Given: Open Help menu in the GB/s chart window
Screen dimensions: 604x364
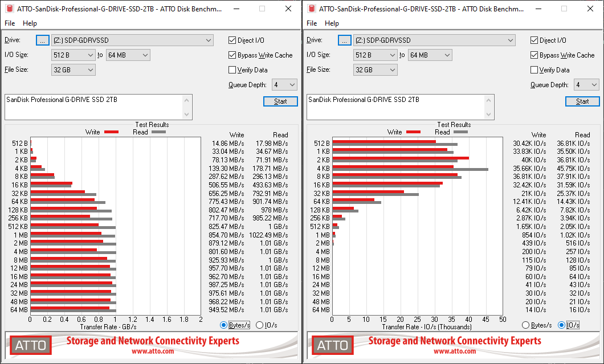Looking at the screenshot, I should click(x=30, y=23).
